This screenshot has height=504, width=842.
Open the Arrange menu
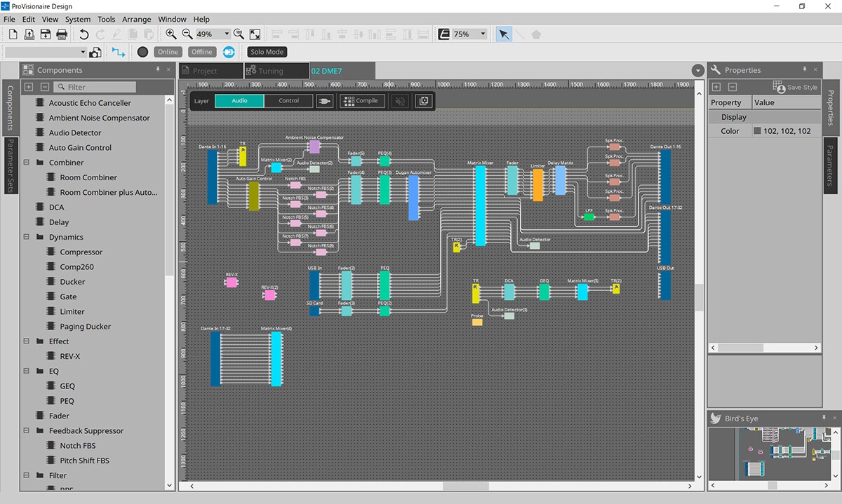[136, 19]
